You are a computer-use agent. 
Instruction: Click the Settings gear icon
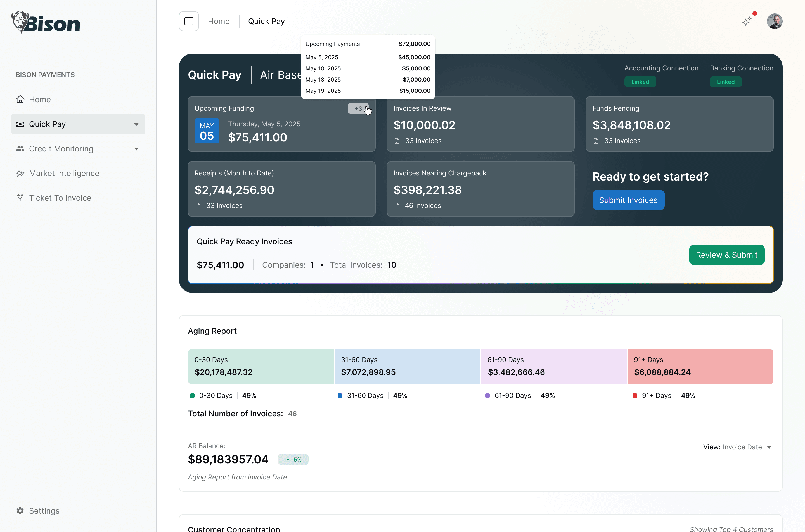click(x=20, y=511)
